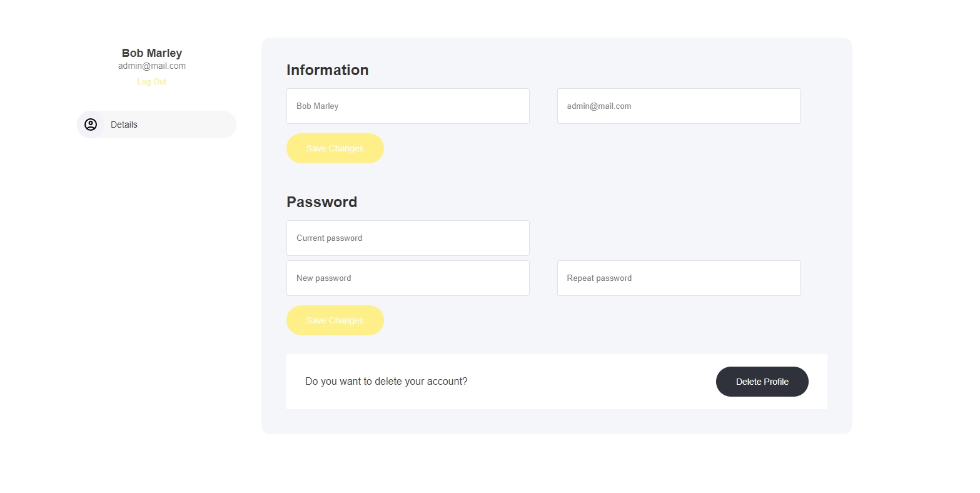Save Changes in the Information section
This screenshot has height=493, width=980.
pyautogui.click(x=335, y=148)
